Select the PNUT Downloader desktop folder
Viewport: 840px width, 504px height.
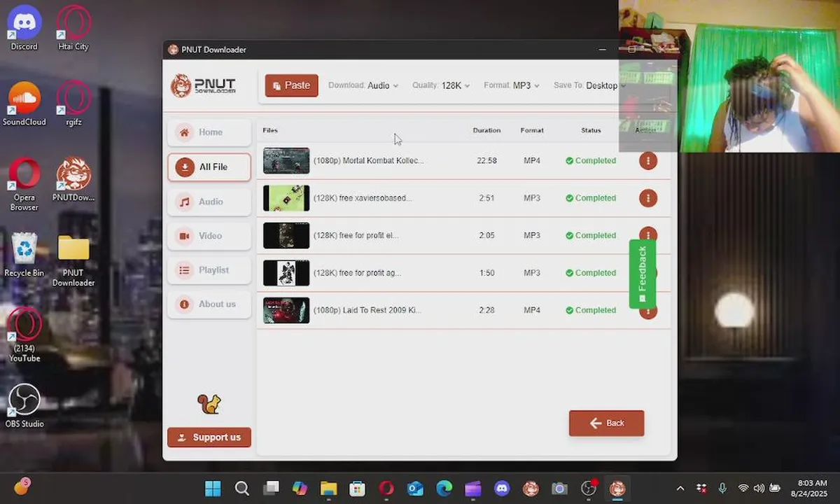[x=73, y=260]
